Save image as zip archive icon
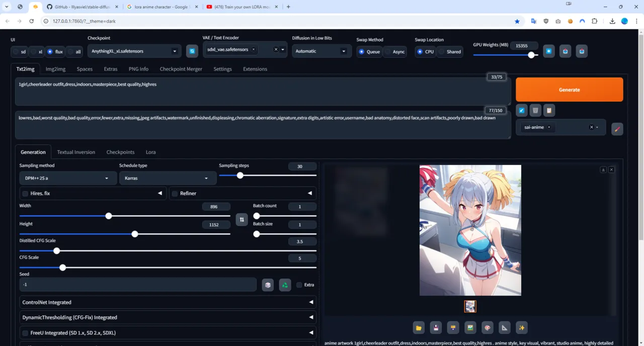 tap(453, 328)
